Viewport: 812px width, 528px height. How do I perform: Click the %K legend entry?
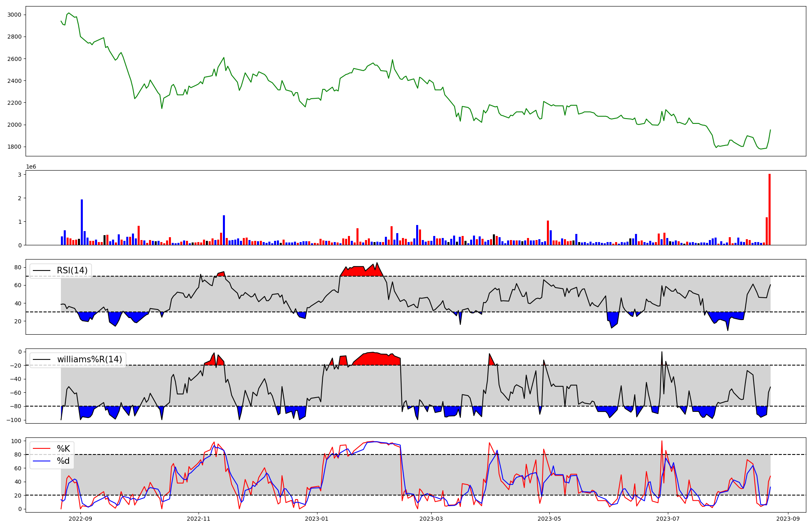63,449
